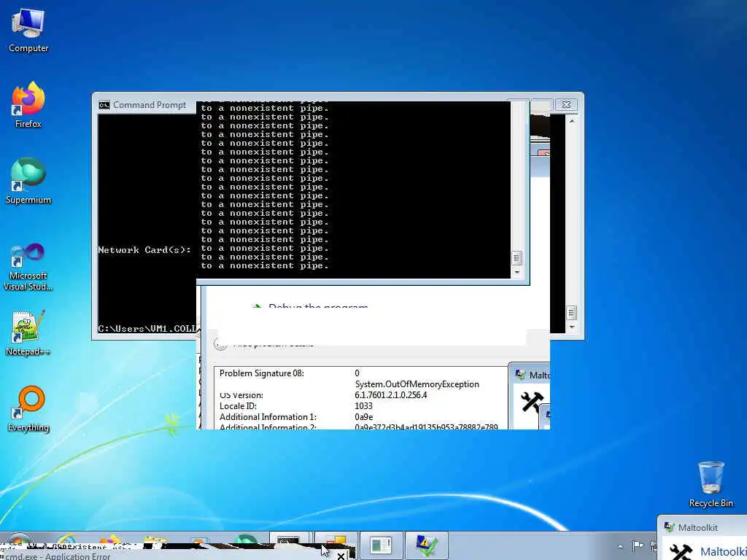Click the outer Command Prompt scroll-down arrow
This screenshot has width=747, height=560.
click(572, 327)
